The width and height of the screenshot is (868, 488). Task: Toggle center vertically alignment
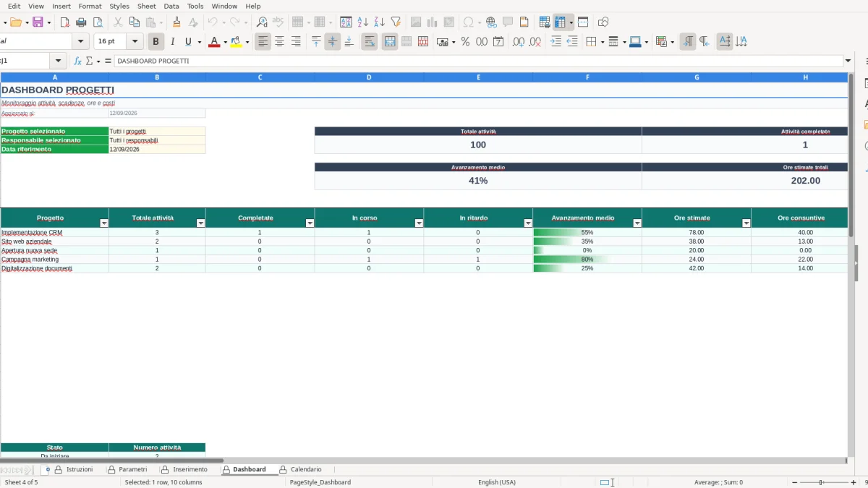click(x=333, y=42)
